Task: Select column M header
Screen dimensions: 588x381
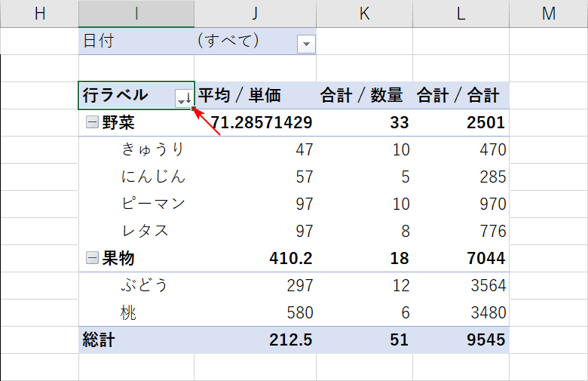Action: point(548,13)
